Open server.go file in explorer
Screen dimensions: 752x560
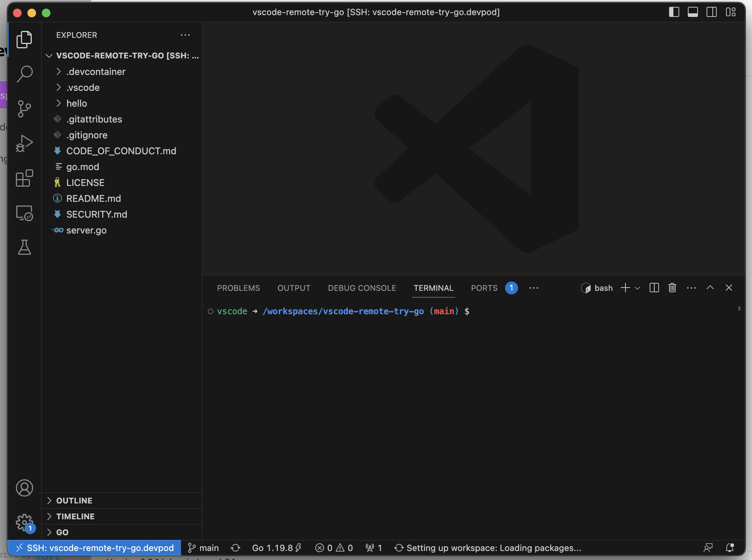pyautogui.click(x=86, y=230)
